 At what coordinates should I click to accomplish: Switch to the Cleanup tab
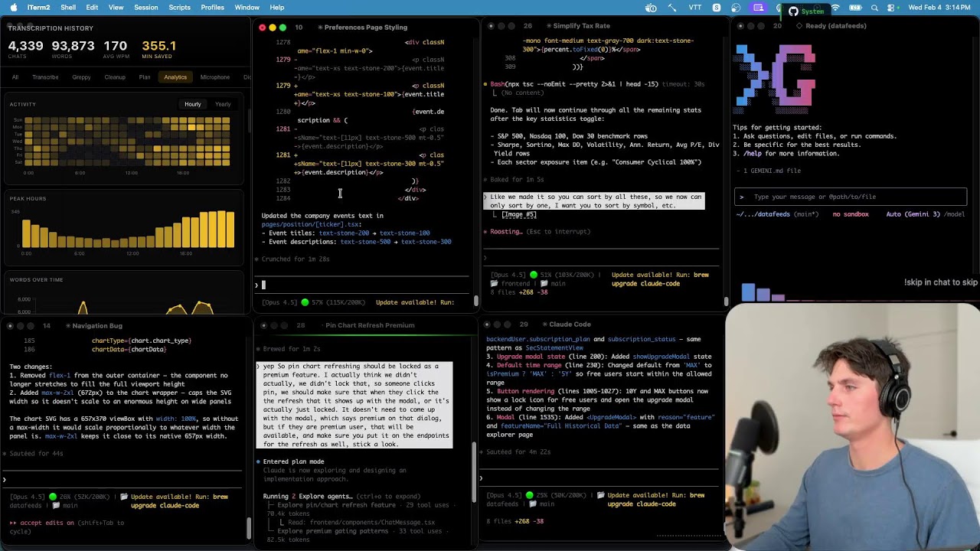pyautogui.click(x=115, y=77)
